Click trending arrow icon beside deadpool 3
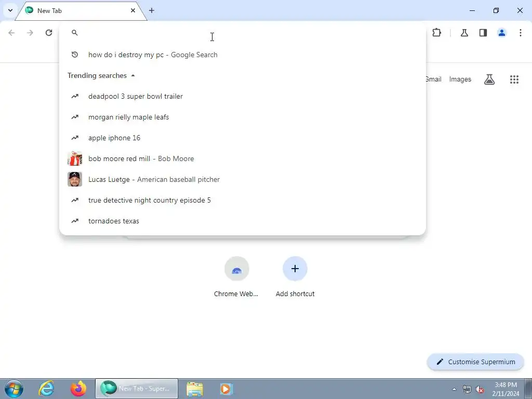This screenshot has height=399, width=532. [75, 96]
